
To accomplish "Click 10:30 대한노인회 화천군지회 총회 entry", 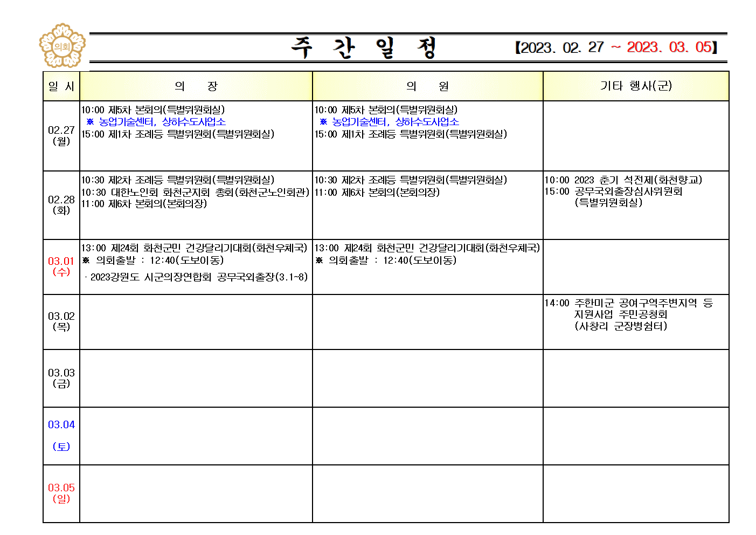I will click(196, 193).
